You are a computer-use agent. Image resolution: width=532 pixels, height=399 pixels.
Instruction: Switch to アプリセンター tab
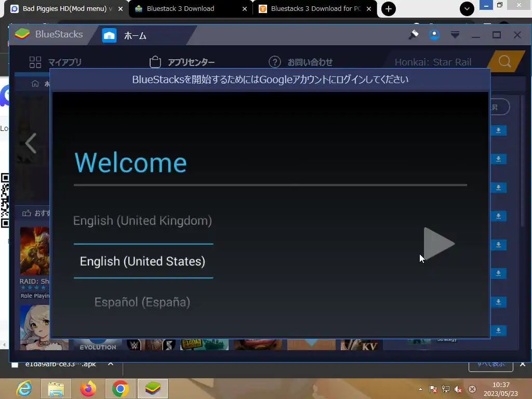pos(182,62)
